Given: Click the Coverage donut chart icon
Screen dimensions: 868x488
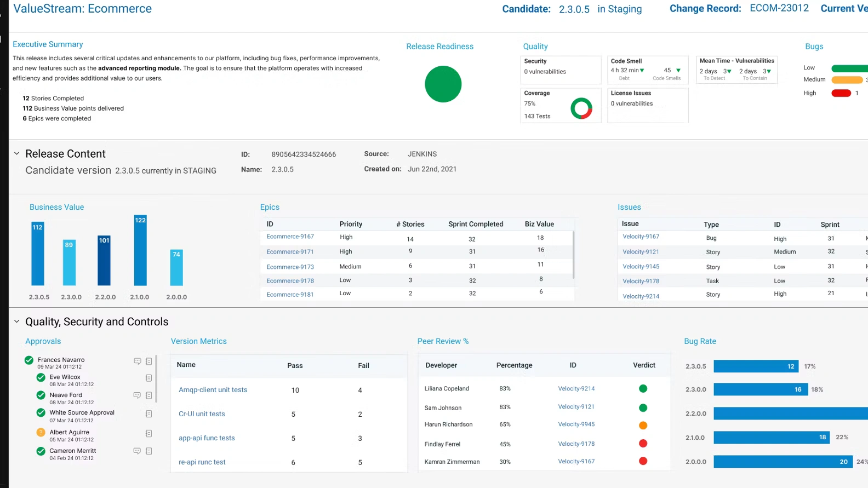Looking at the screenshot, I should 581,108.
